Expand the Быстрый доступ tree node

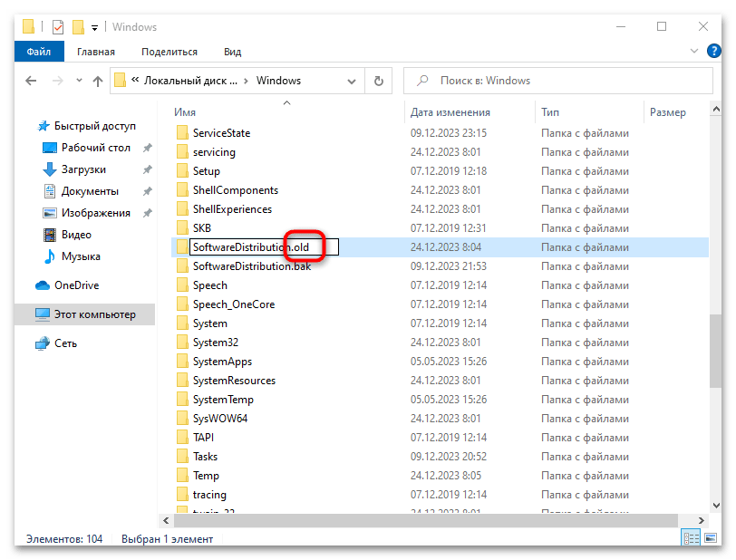click(x=27, y=125)
